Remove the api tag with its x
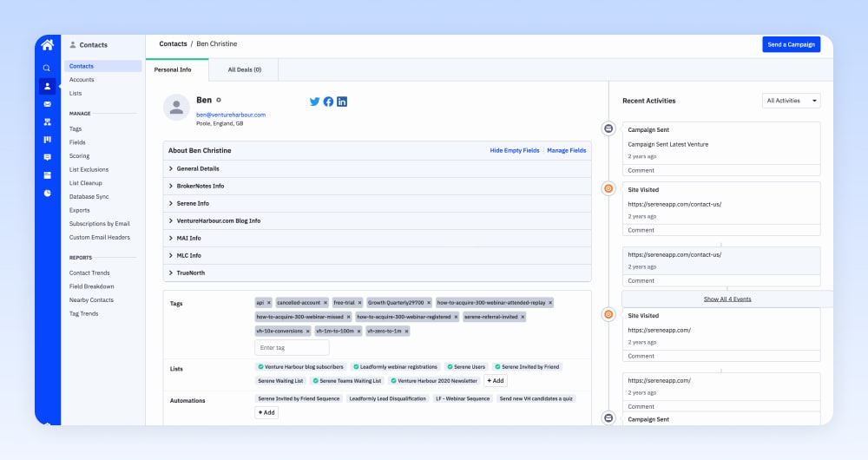This screenshot has height=460, width=868. pos(269,303)
